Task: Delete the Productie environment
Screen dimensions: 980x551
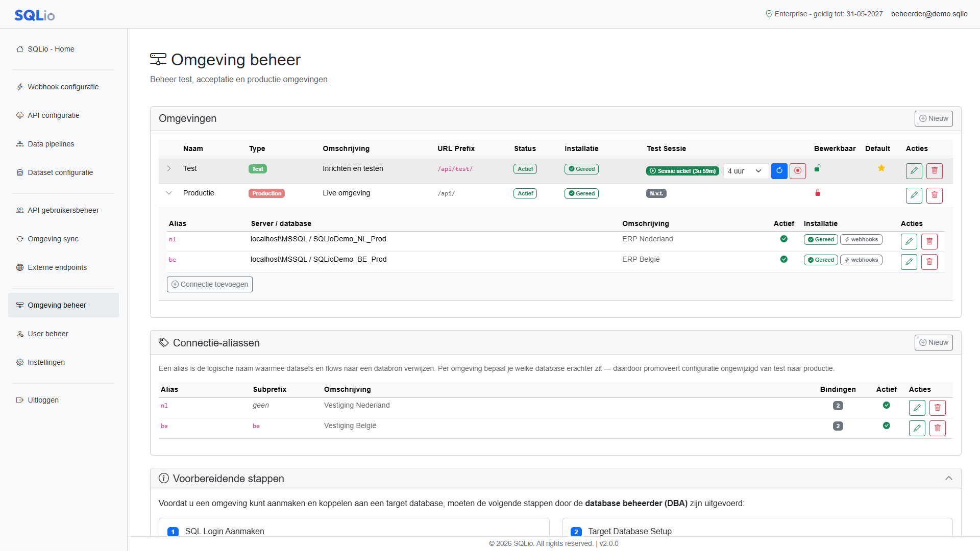Action: tap(934, 195)
